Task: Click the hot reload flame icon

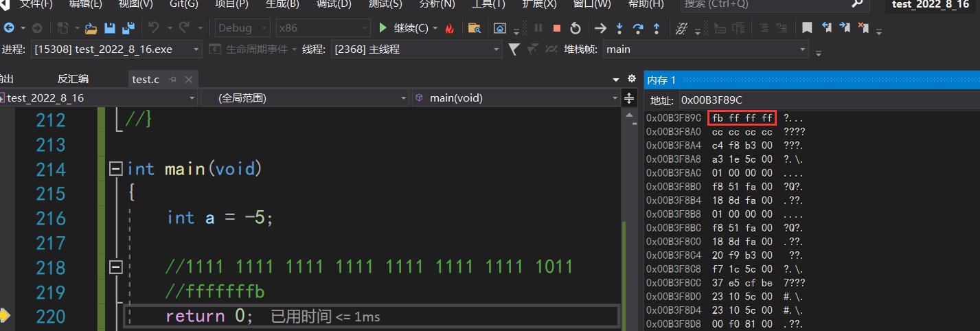Action: coord(450,28)
